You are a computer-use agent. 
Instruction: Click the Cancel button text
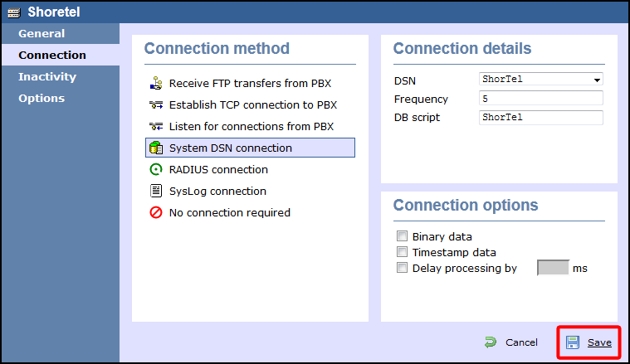tap(521, 342)
